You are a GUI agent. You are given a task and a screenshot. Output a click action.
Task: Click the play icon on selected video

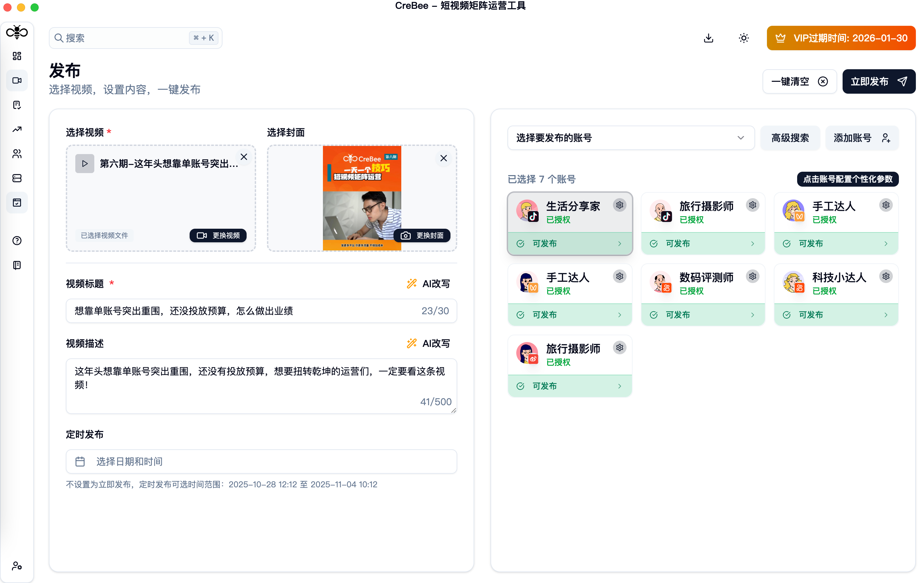85,164
